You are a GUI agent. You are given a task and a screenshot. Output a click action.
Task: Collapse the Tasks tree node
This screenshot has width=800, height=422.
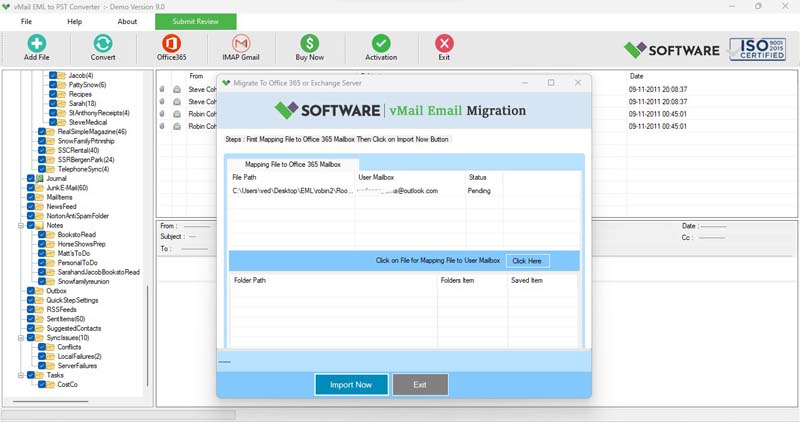coord(21,375)
